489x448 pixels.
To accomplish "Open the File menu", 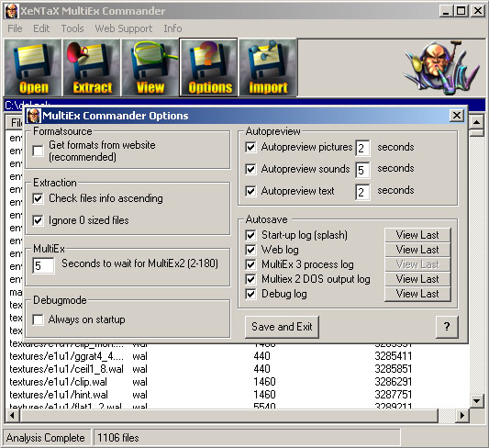I will tap(15, 28).
